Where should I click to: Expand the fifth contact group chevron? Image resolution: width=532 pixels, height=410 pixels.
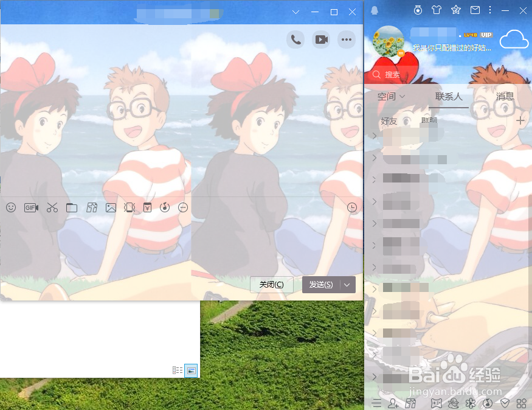(375, 223)
